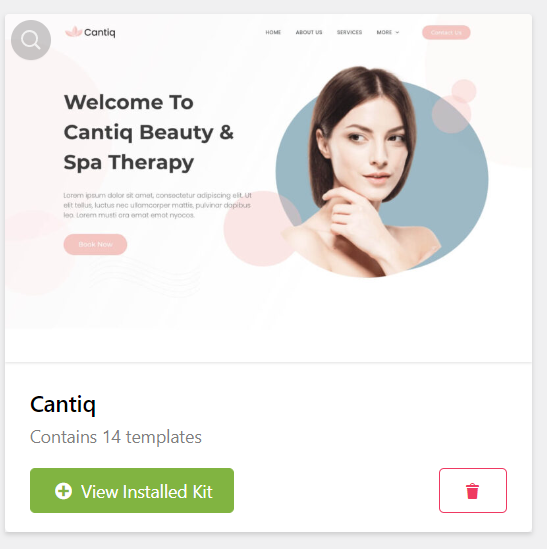The image size is (547, 549).
Task: Click the red trash delete icon
Action: click(472, 491)
